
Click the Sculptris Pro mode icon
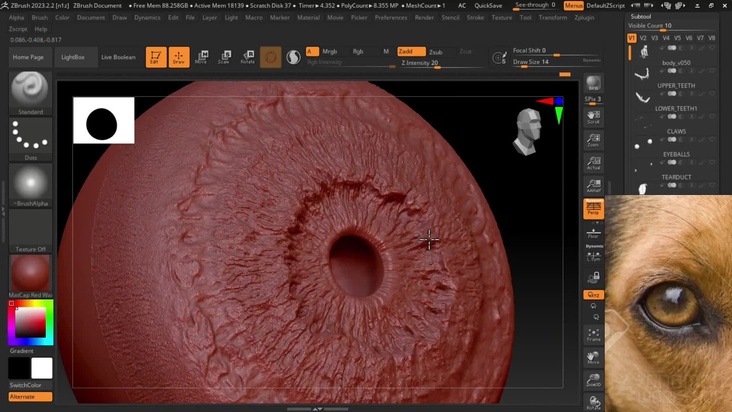[x=294, y=57]
